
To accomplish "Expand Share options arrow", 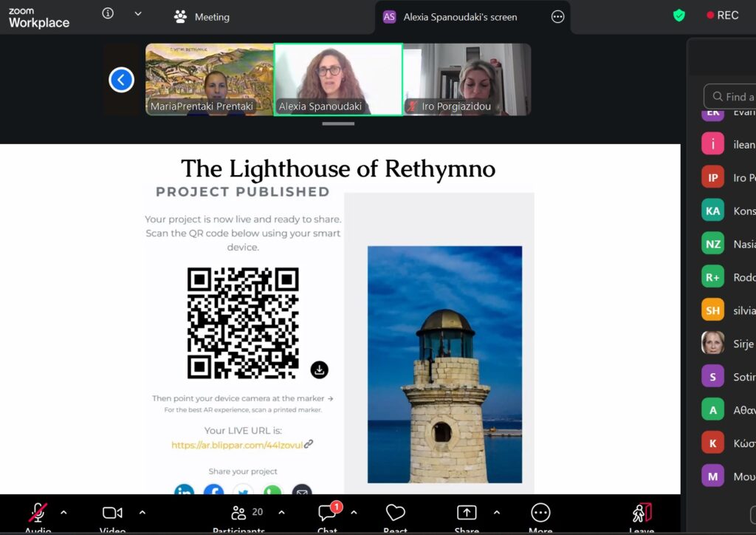I will pyautogui.click(x=497, y=513).
